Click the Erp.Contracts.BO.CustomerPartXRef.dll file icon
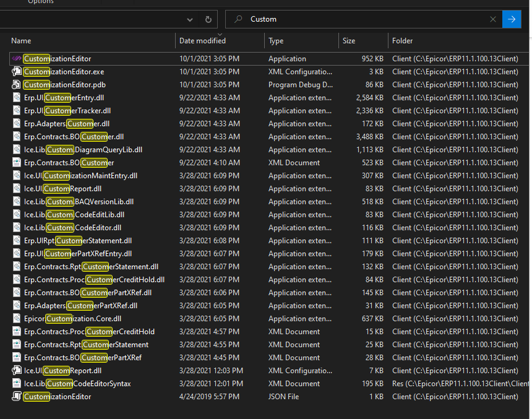 [17, 293]
